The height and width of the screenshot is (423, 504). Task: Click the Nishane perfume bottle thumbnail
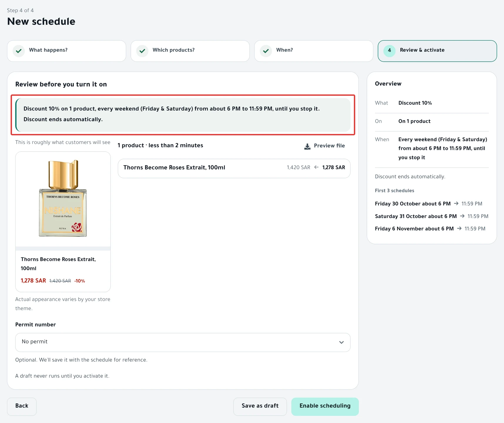pos(63,199)
